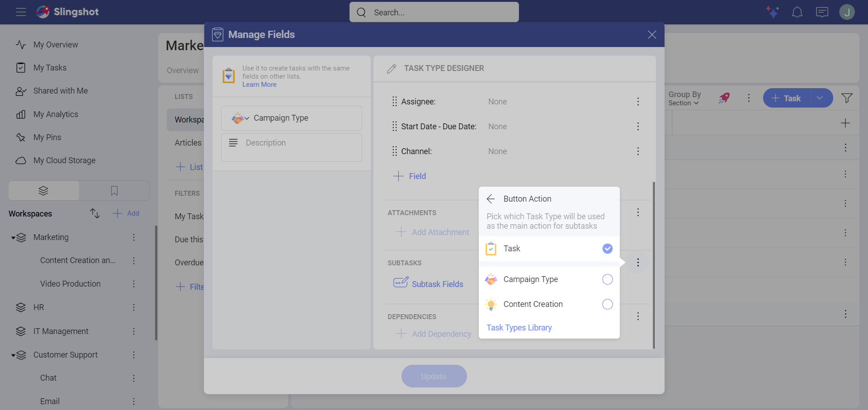Open the Campaign Type icon dropdown

point(241,118)
